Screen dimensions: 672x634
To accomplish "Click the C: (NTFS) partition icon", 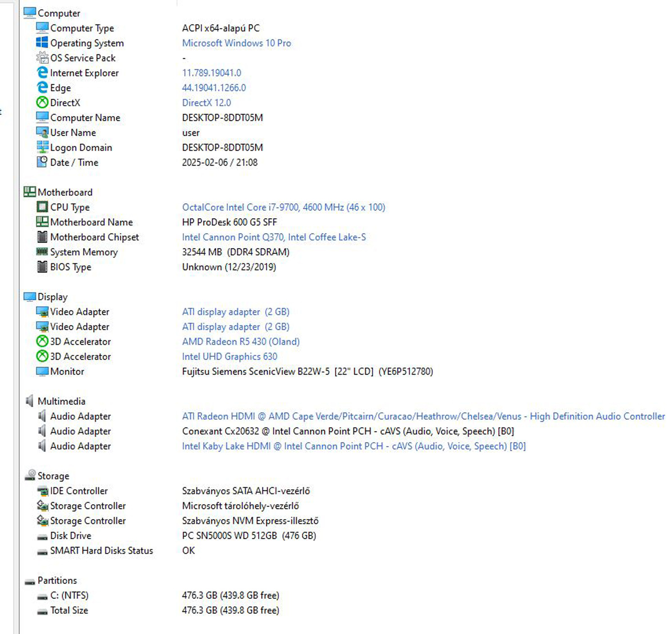I will pyautogui.click(x=42, y=596).
